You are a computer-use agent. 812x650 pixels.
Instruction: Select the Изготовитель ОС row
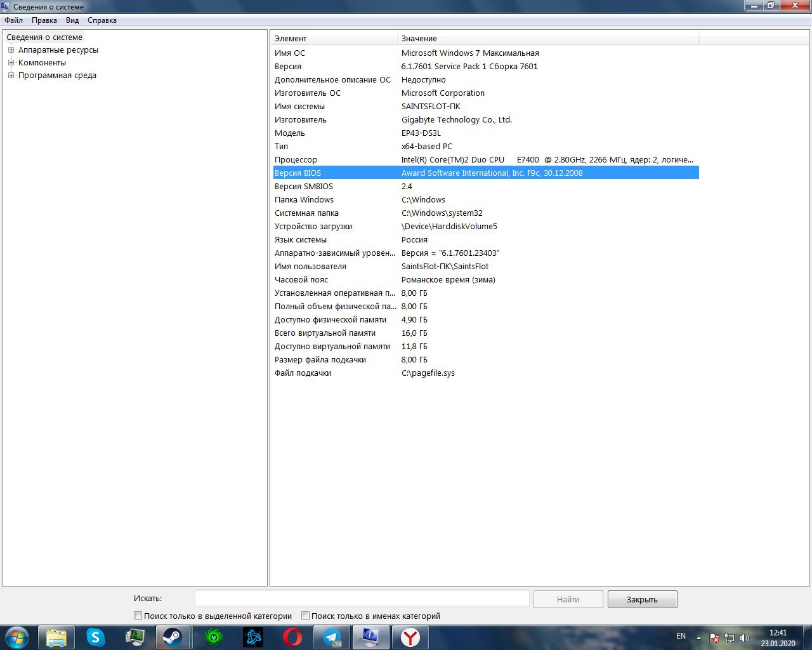click(x=486, y=93)
